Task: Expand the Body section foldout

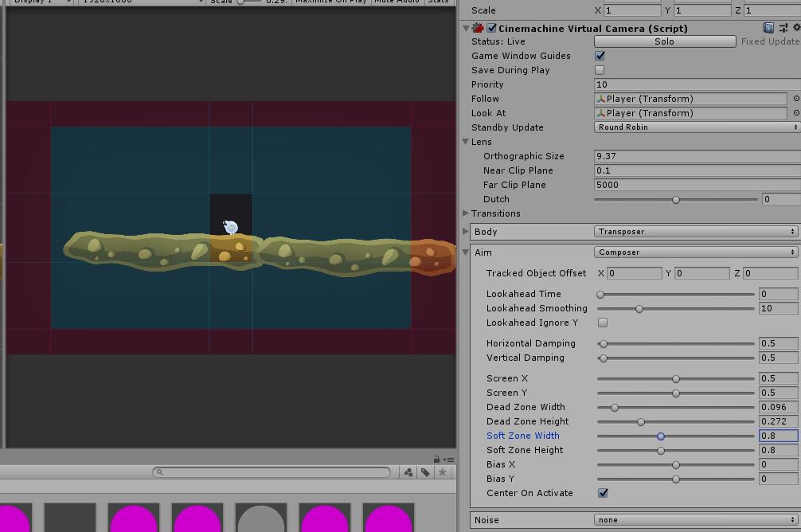Action: (465, 232)
